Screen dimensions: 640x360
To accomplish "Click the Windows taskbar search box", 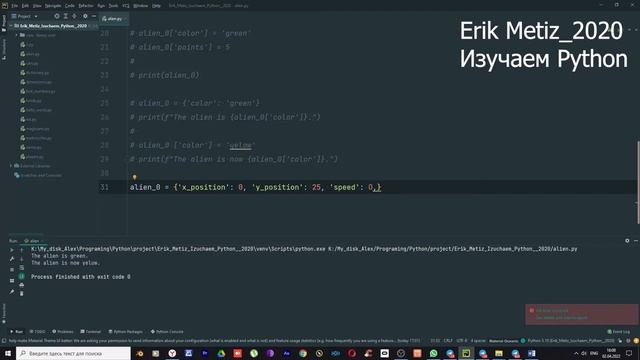I will [x=73, y=353].
